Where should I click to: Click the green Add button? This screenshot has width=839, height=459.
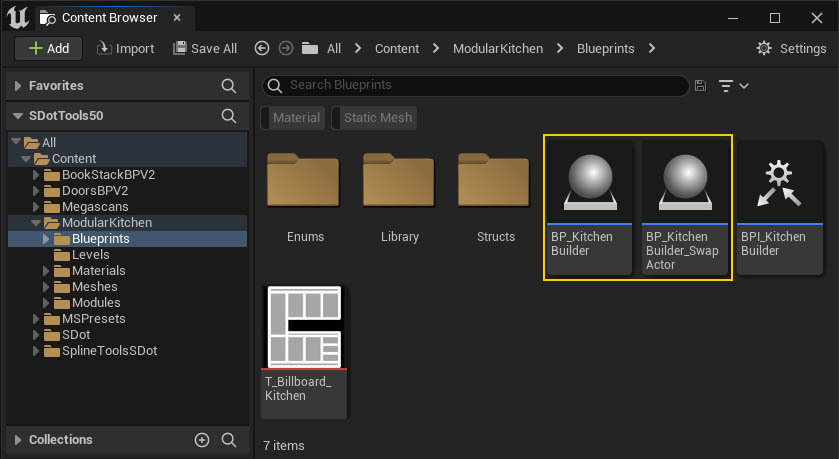click(x=48, y=49)
